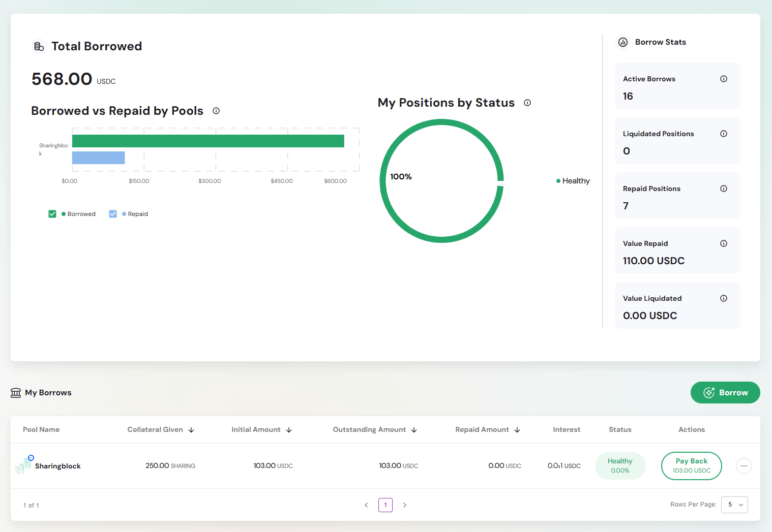Click info icon for Value Liquidated
Viewport: 772px width, 532px height.
click(x=723, y=298)
